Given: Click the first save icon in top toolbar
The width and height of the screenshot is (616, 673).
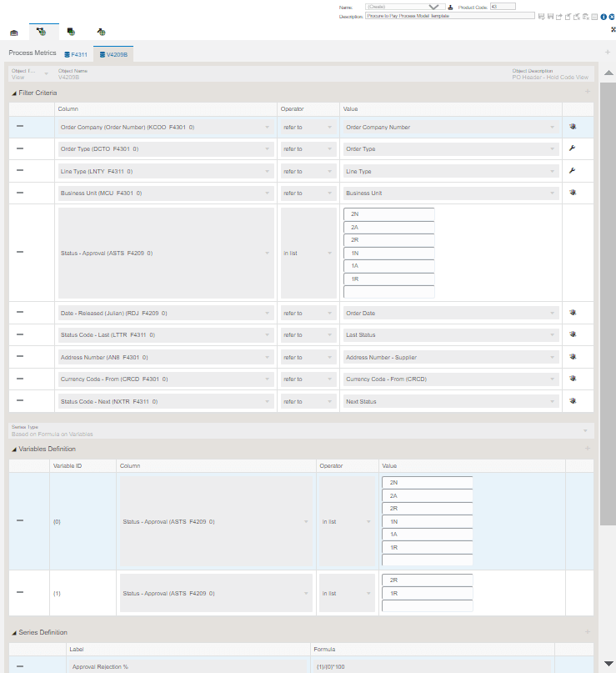Looking at the screenshot, I should click(x=541, y=17).
